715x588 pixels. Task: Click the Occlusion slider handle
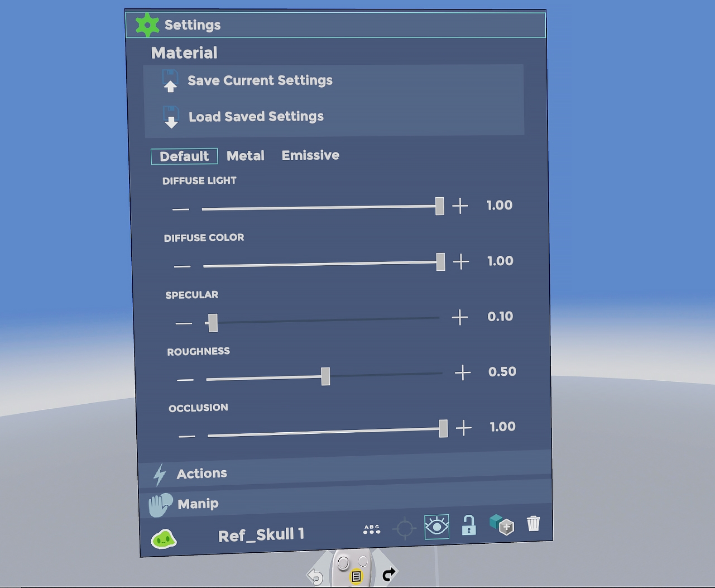[x=443, y=429]
